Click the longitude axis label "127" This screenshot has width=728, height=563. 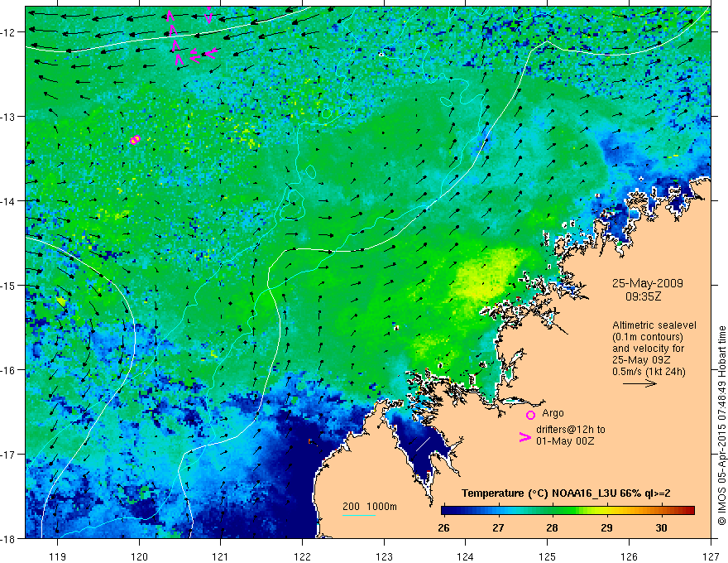tap(711, 556)
